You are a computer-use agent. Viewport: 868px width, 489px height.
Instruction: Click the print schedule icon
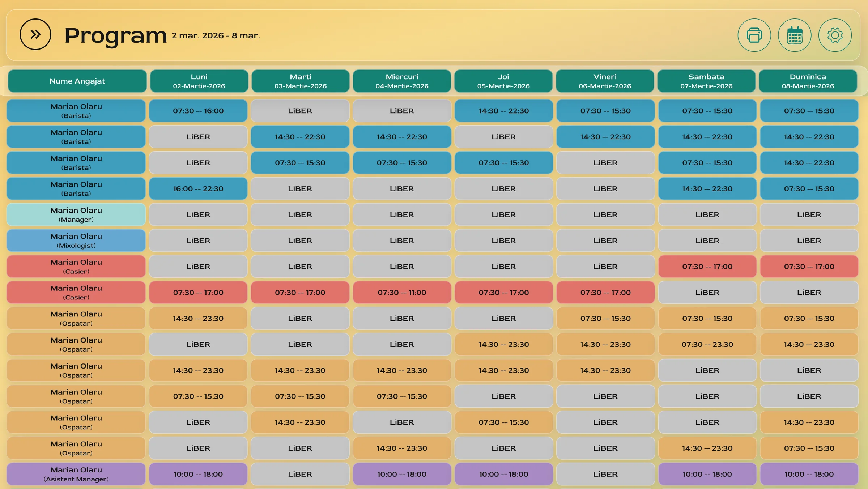[x=754, y=35]
